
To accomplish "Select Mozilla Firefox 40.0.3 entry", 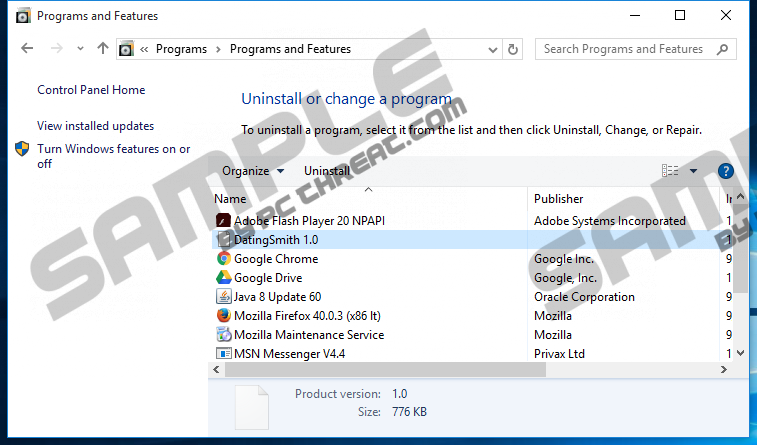I will pos(307,316).
